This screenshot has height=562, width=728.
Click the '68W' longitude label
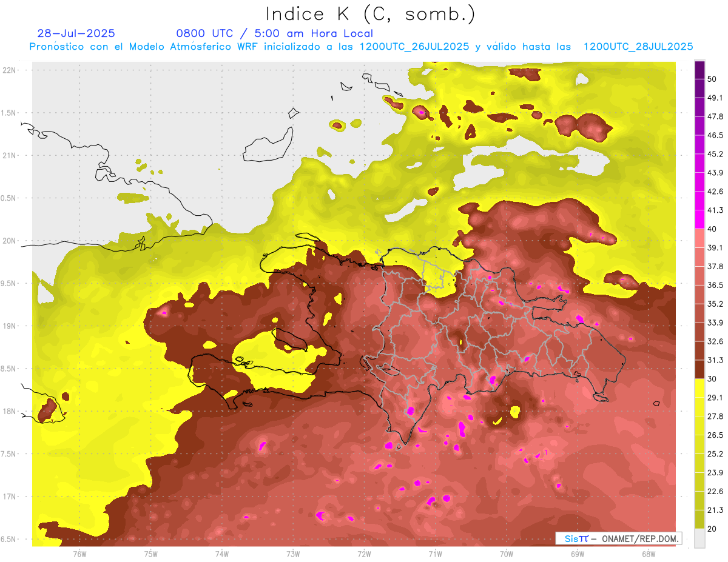[x=648, y=554]
